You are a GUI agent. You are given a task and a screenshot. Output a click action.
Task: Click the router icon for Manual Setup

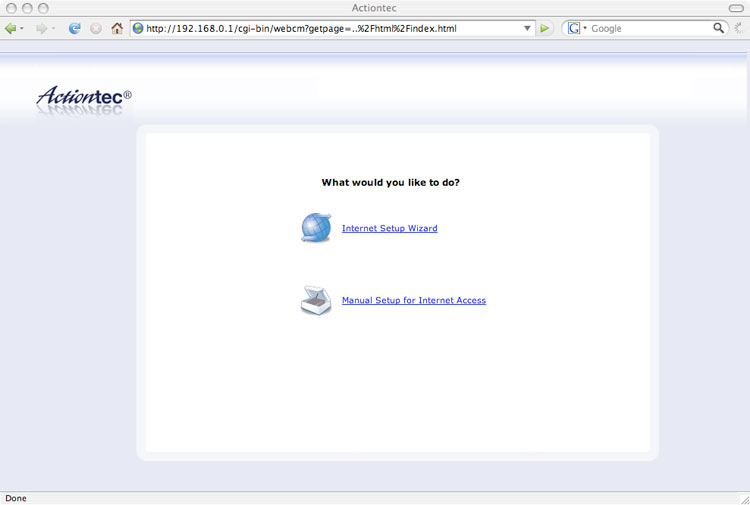coord(316,300)
